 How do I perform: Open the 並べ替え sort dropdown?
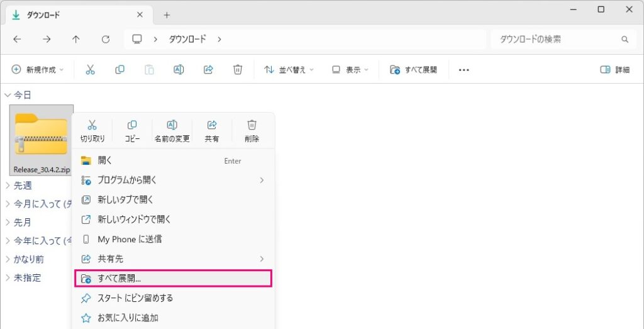[x=289, y=70]
